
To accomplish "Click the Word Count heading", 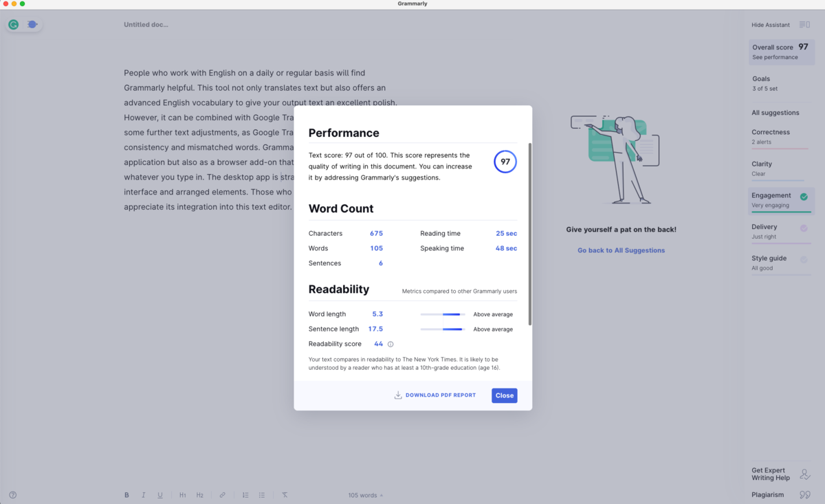I will [x=341, y=208].
